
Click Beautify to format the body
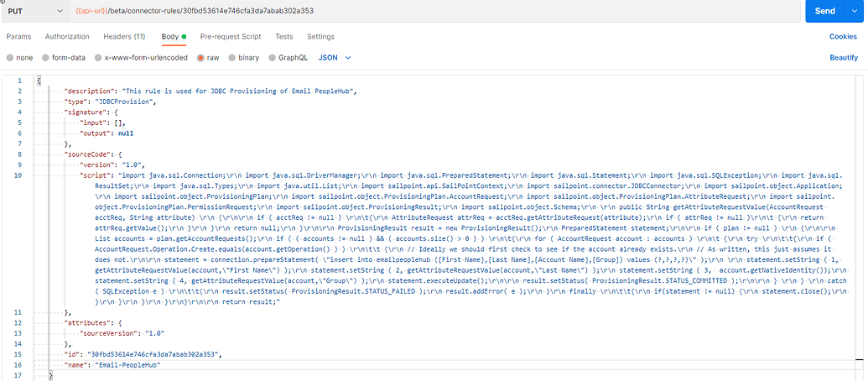(843, 58)
